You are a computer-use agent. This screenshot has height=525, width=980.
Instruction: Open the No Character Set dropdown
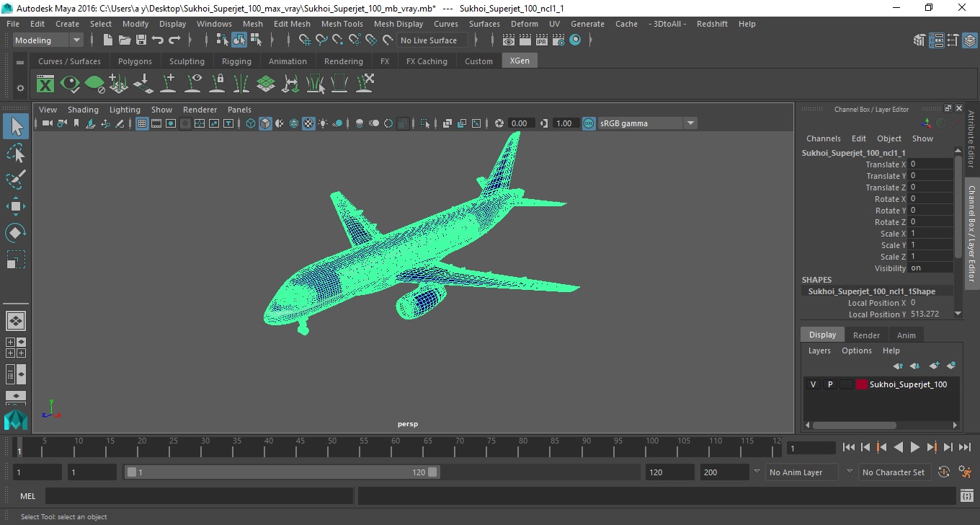[894, 472]
